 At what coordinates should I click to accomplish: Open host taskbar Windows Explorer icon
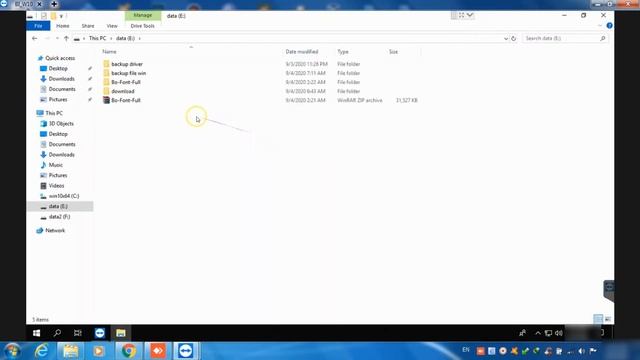coord(70,351)
